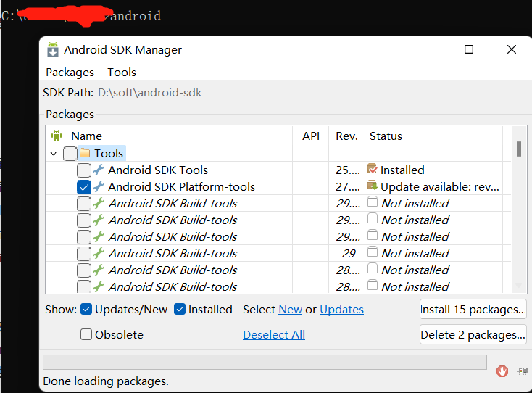Click the revision '25....' cell
Screen dimensions: 532x393
point(348,170)
